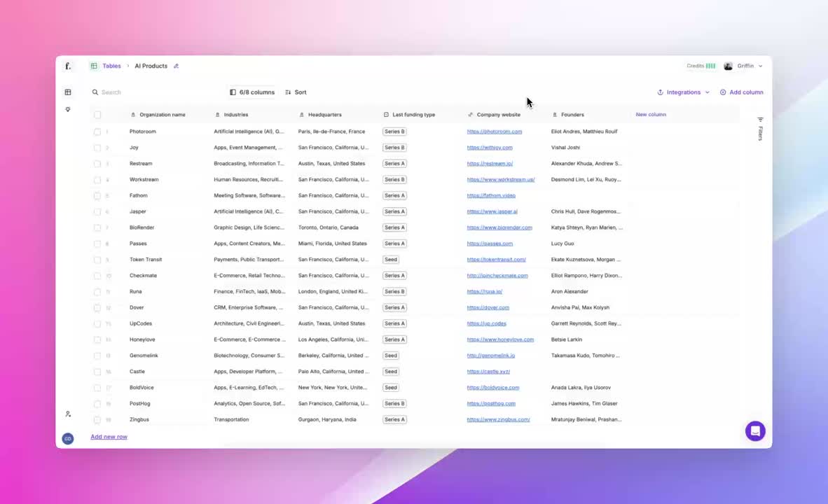The image size is (828, 504).
Task: Open Token Transit's Seed funding tag
Action: click(391, 260)
